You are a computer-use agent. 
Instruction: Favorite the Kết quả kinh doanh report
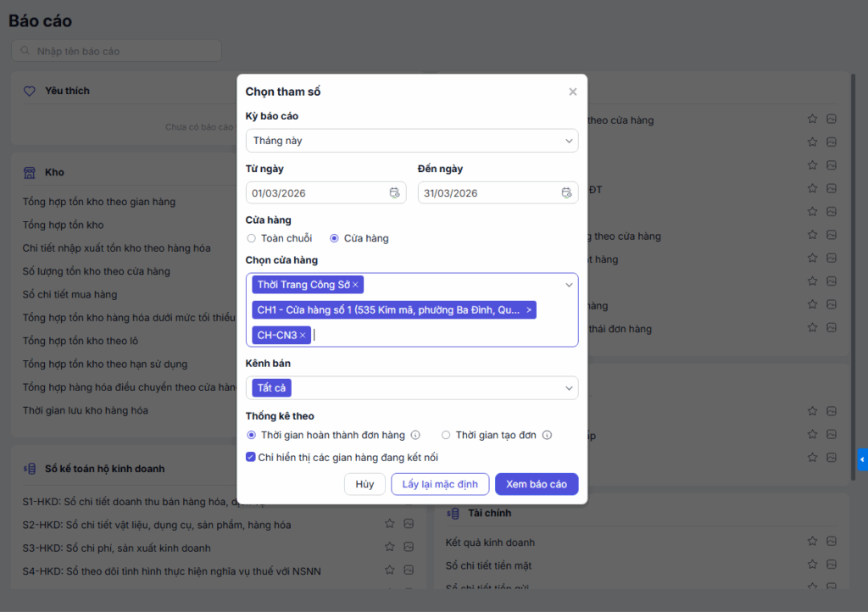pyautogui.click(x=812, y=542)
